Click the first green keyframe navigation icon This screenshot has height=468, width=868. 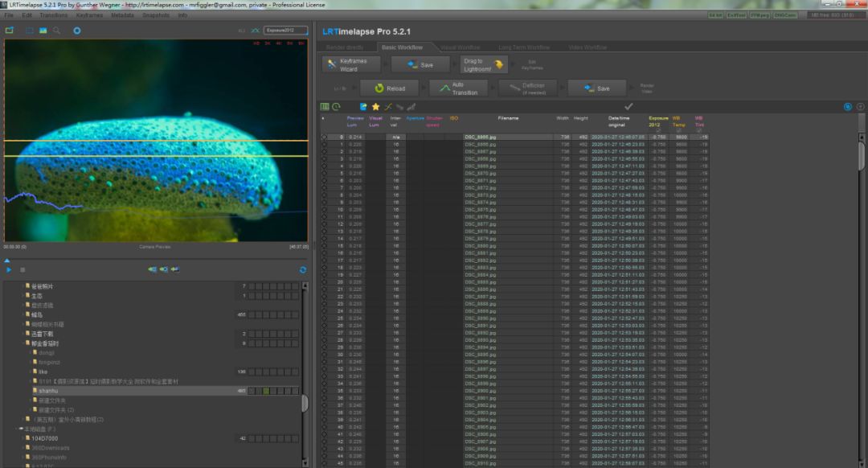click(x=152, y=269)
